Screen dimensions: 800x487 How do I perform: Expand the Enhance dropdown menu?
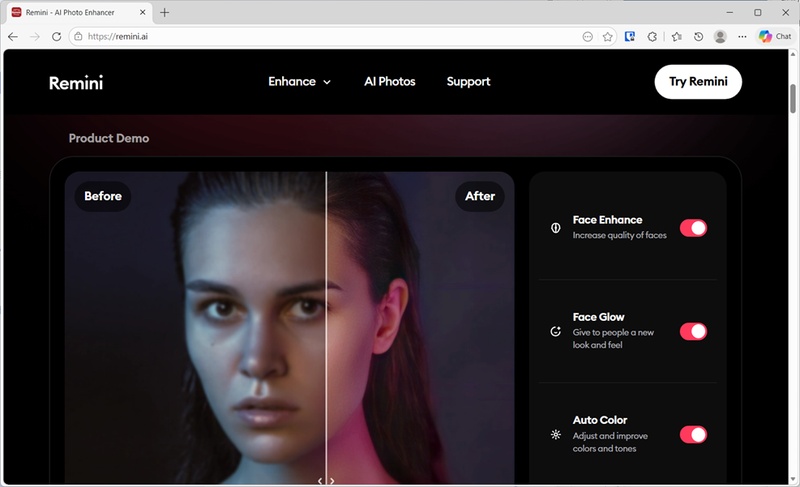tap(299, 82)
